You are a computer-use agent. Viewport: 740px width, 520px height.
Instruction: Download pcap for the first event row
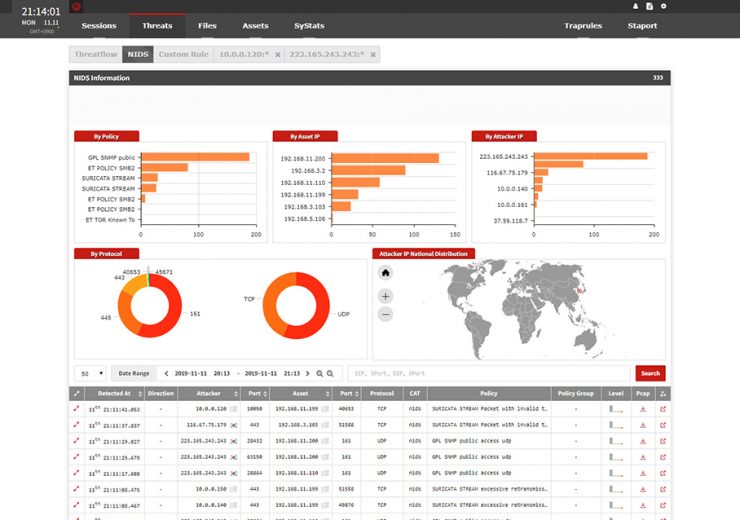point(643,409)
